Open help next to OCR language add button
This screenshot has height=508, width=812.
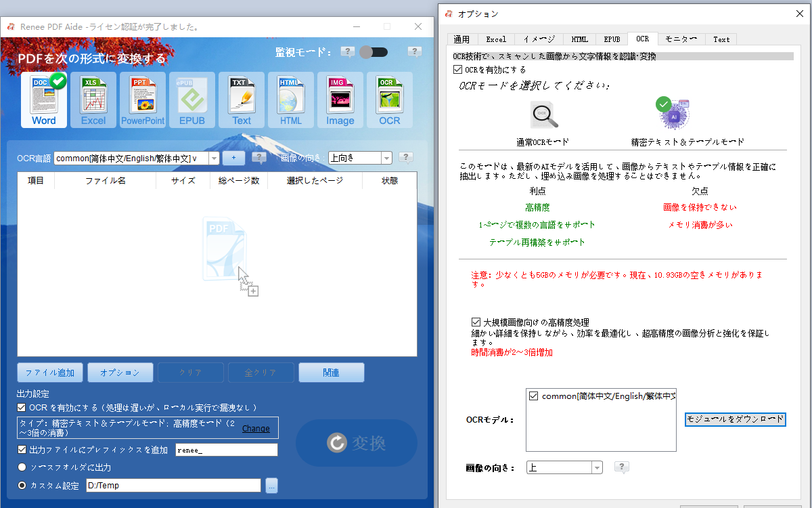coord(258,158)
